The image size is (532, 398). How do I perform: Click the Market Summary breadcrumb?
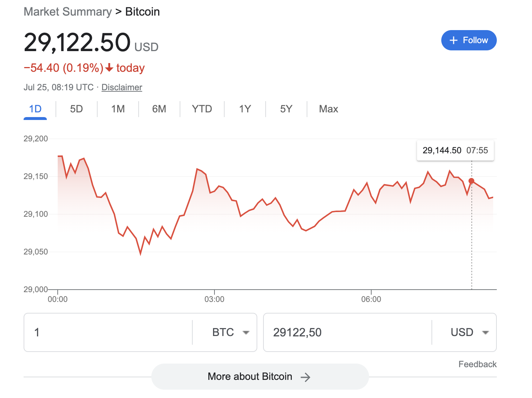(x=68, y=12)
